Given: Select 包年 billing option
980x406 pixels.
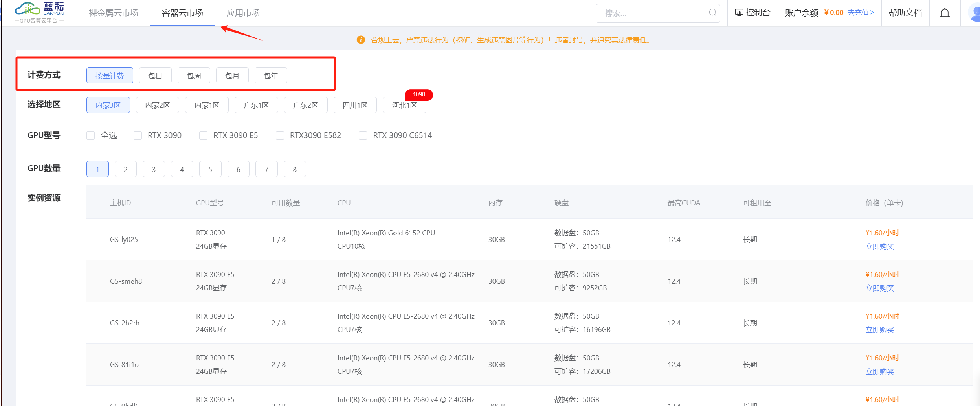Looking at the screenshot, I should 271,76.
